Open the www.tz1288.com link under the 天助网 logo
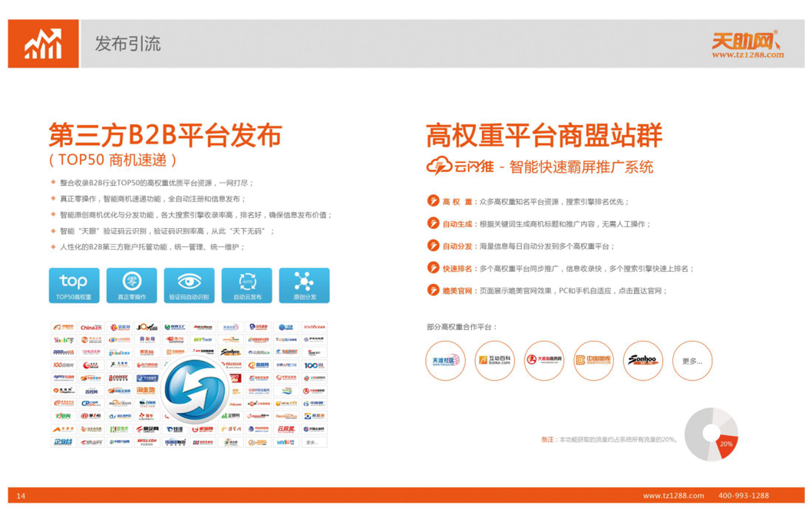Image resolution: width=812 pixels, height=522 pixels. 748,55
